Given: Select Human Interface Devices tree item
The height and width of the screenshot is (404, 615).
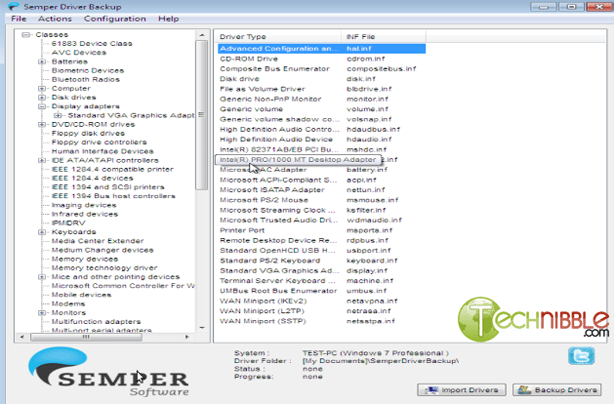Looking at the screenshot, I should click(x=102, y=151).
